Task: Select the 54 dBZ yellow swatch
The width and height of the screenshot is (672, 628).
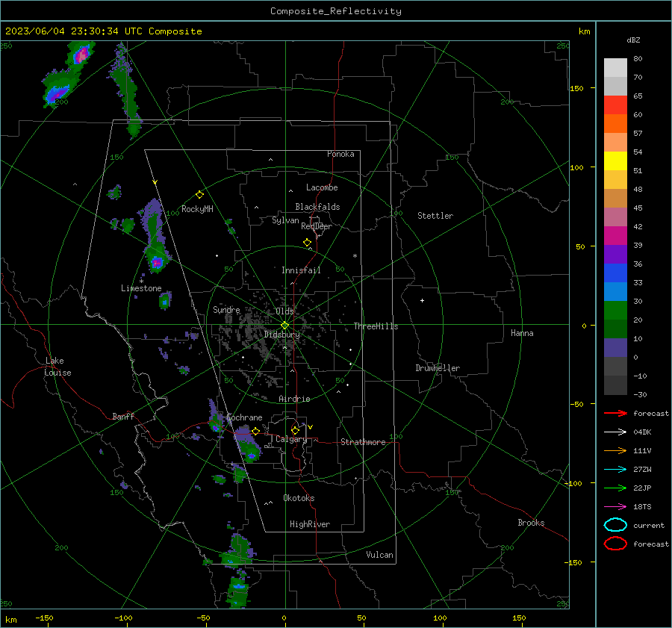Action: point(615,161)
